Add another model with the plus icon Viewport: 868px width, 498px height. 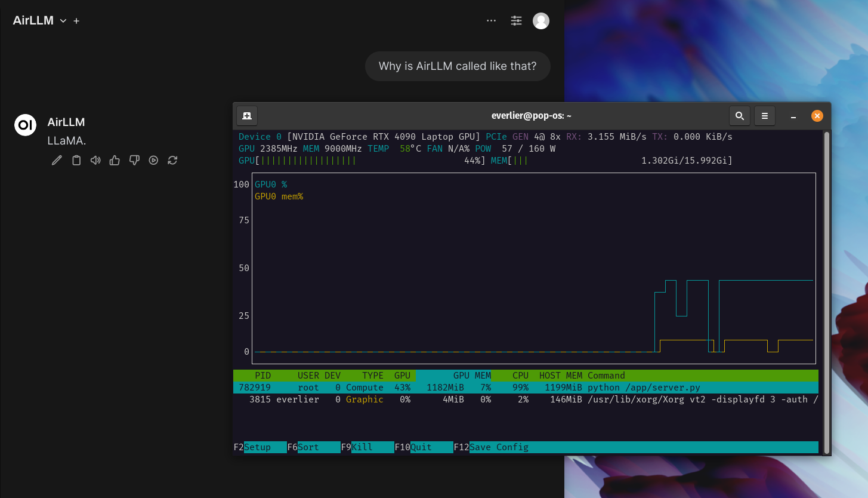(x=76, y=21)
